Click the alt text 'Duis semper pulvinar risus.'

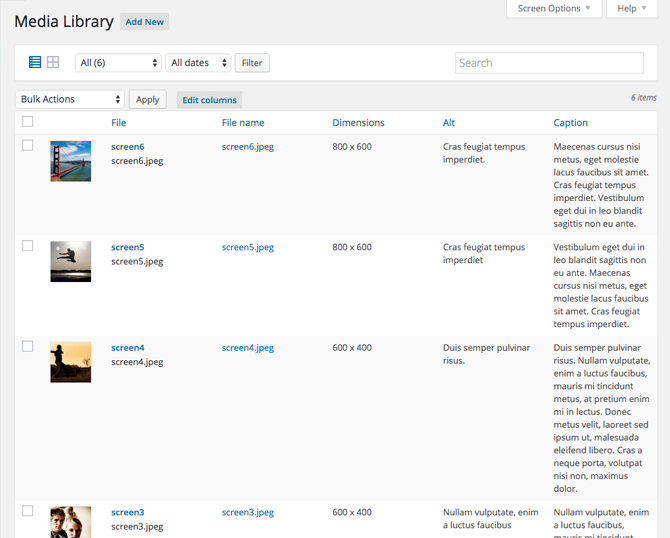[486, 354]
